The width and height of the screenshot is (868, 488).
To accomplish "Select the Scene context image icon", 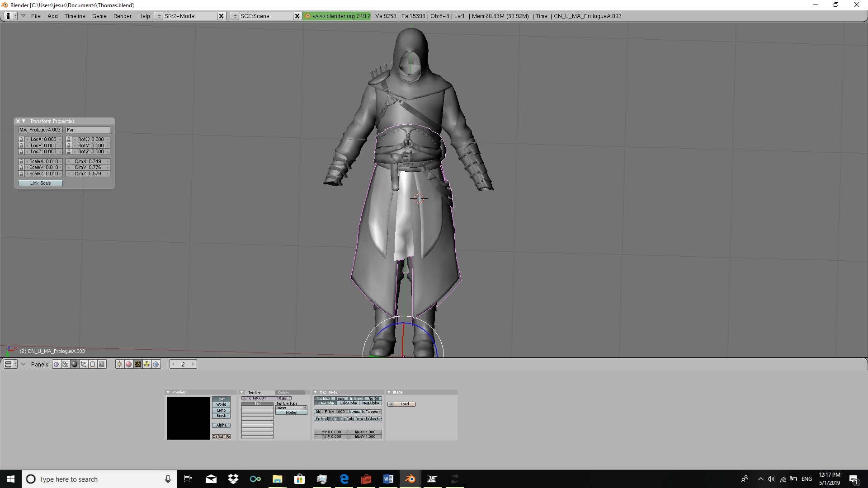I will point(102,364).
